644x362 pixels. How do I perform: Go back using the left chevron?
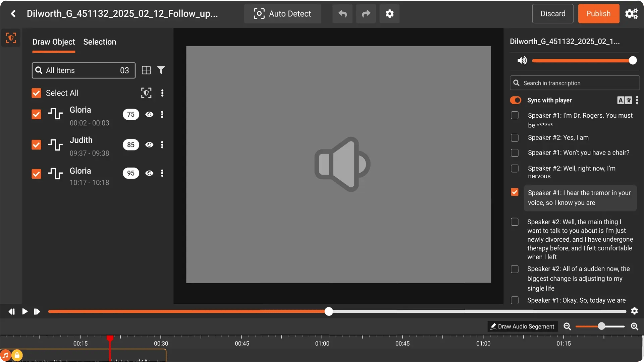point(13,14)
